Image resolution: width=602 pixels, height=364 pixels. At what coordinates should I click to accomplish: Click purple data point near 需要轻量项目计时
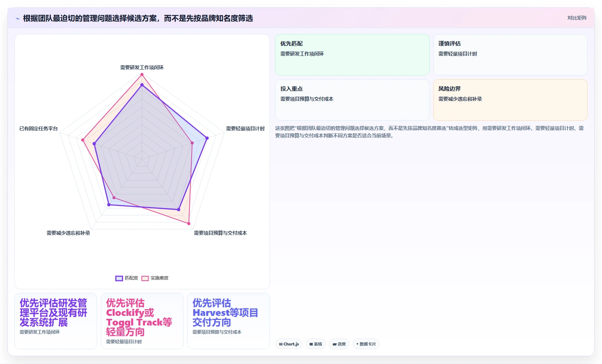click(x=207, y=138)
